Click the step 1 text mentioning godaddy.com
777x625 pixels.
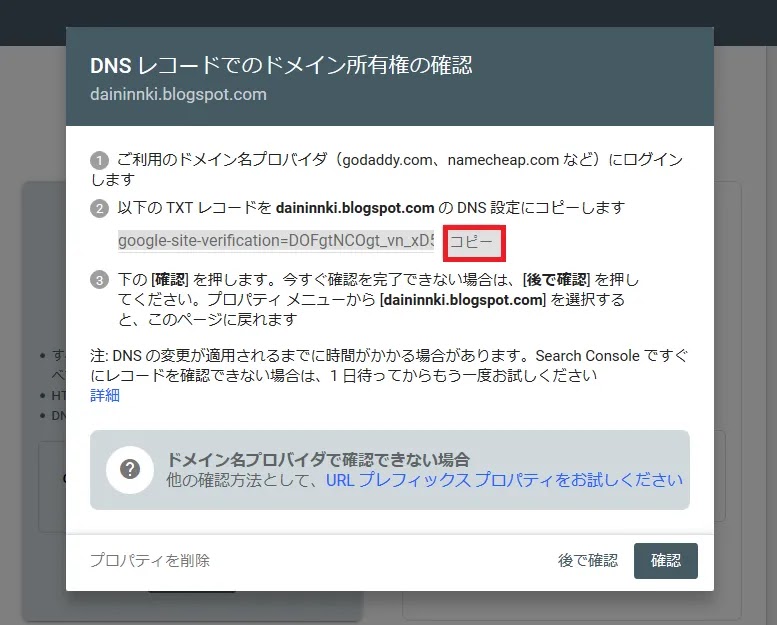tap(389, 170)
